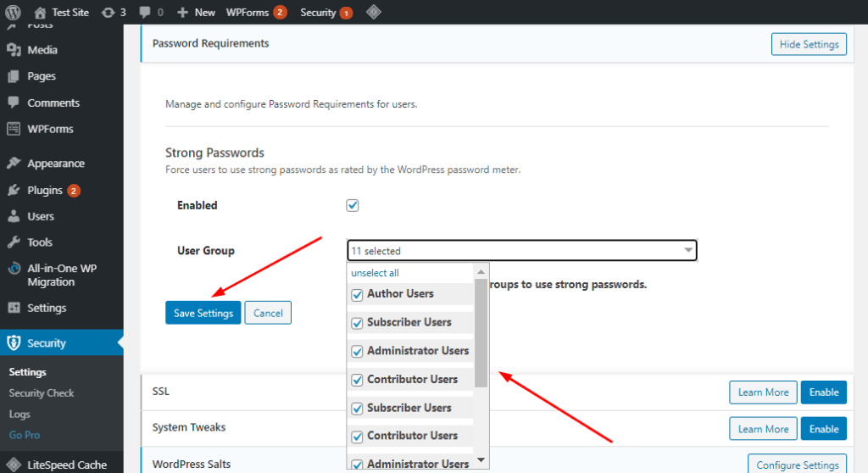Click the 'Strong Passwords' heading
The image size is (868, 473).
(214, 153)
